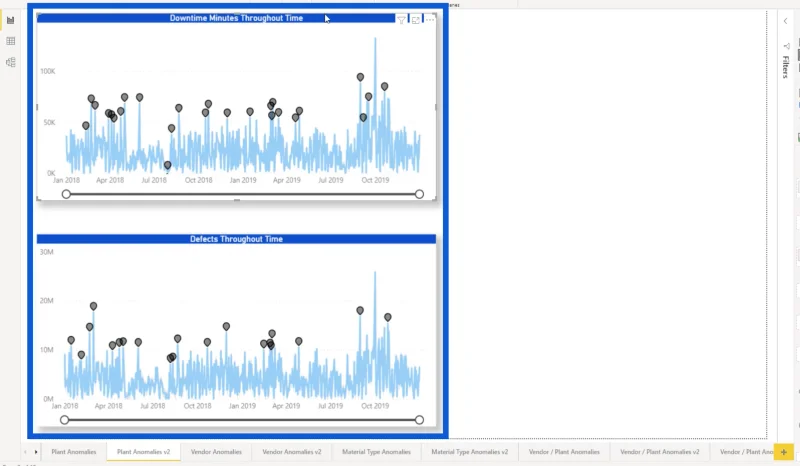This screenshot has height=466, width=800.
Task: Open the collapsed Filters pane label
Action: pyautogui.click(x=786, y=66)
